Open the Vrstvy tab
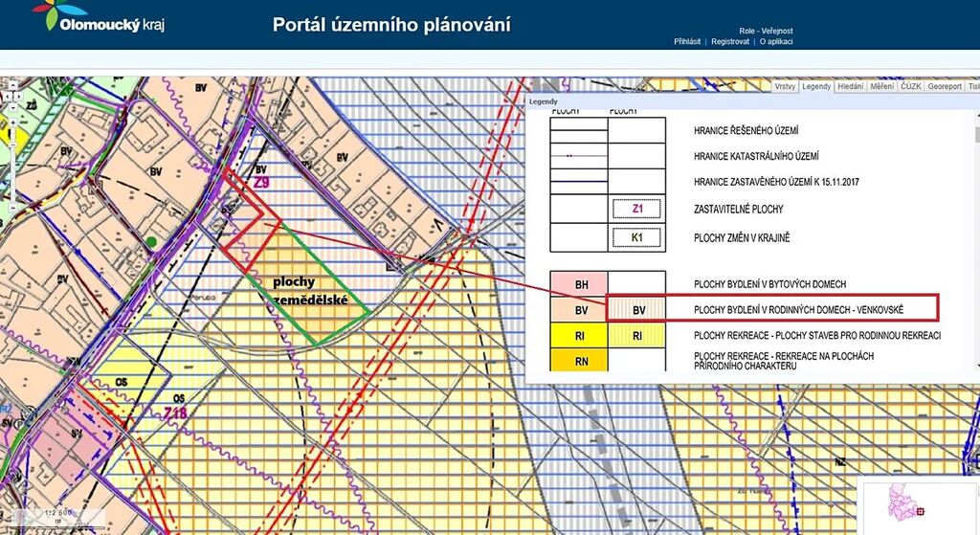Image resolution: width=980 pixels, height=535 pixels. coord(786,86)
